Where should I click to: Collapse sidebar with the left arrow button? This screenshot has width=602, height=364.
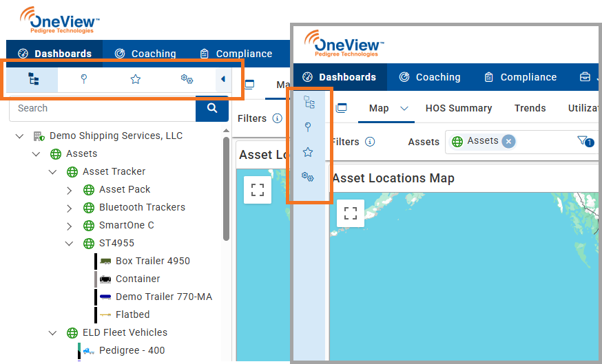click(x=223, y=79)
